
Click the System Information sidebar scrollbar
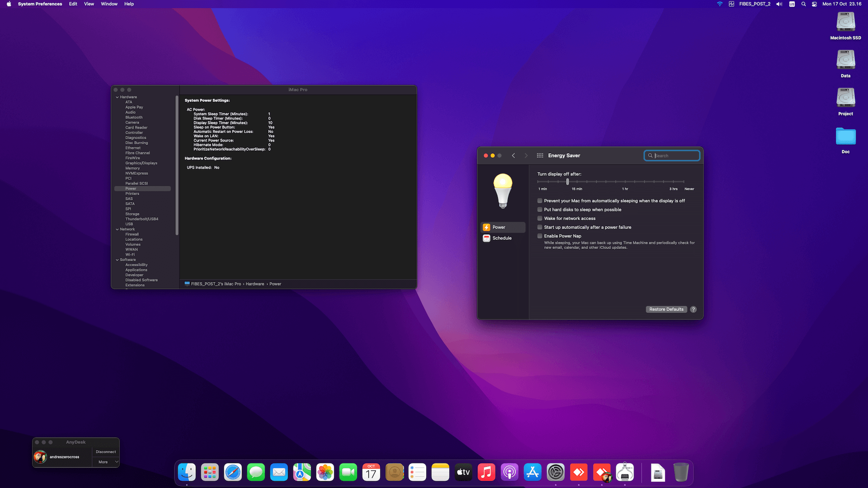(x=177, y=165)
